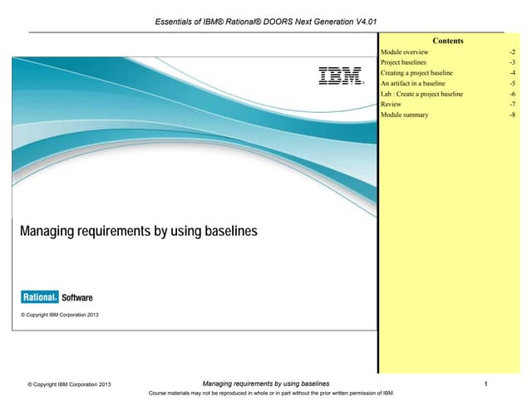Go to An artifact in a baseline
This screenshot has height=411, width=532.
click(412, 84)
